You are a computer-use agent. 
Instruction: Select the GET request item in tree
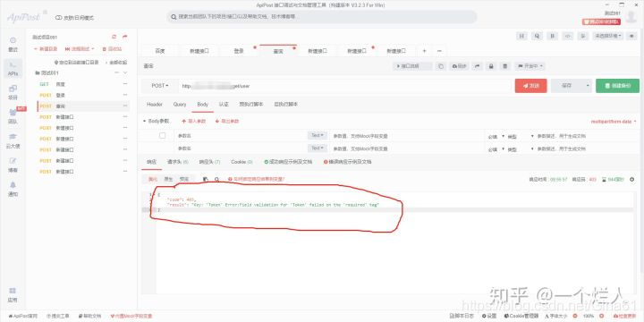tap(82, 84)
